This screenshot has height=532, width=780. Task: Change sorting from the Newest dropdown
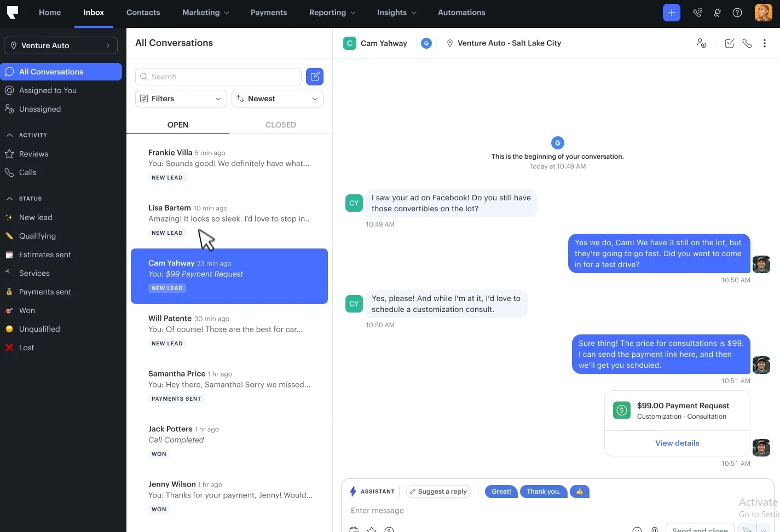click(277, 99)
